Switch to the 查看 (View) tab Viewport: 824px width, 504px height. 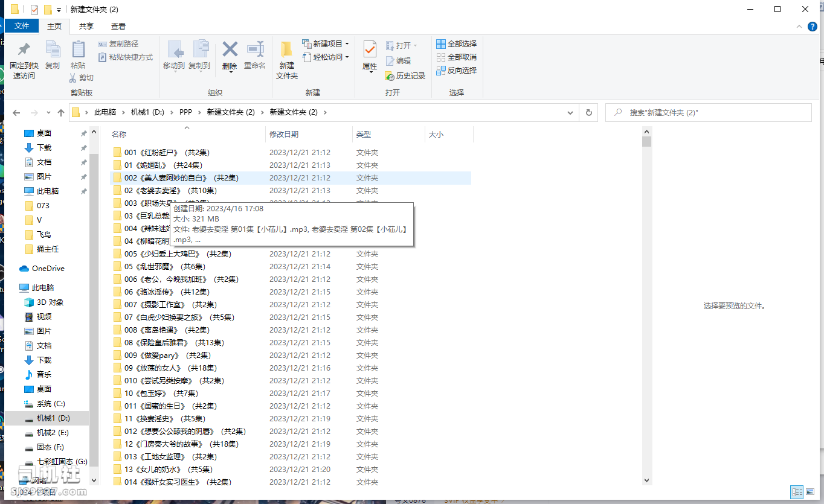pos(118,26)
